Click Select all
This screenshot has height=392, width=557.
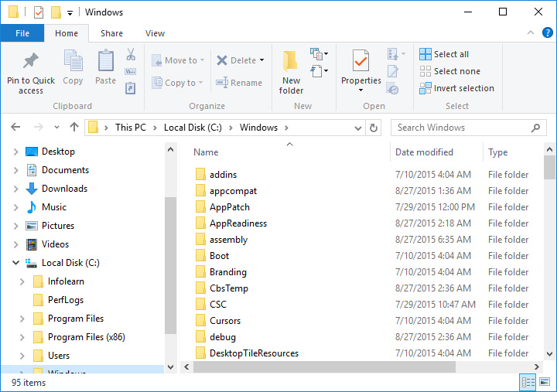[444, 54]
